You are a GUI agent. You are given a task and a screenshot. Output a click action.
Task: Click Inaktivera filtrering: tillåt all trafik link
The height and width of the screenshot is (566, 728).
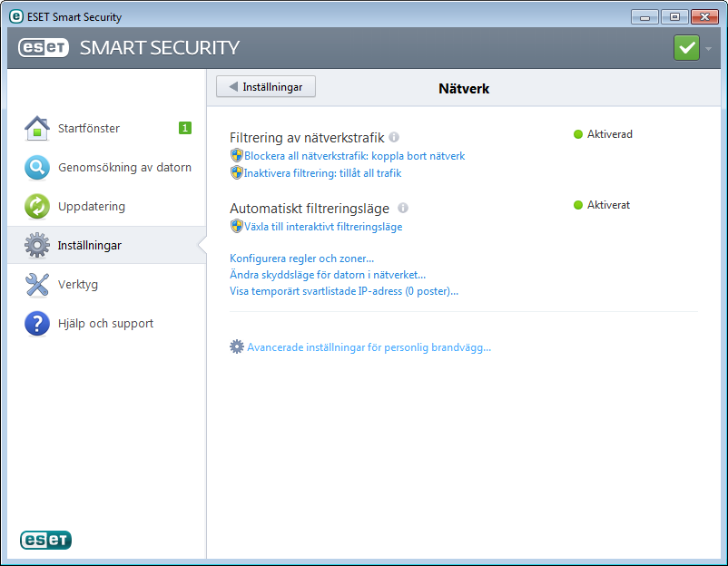tap(322, 173)
